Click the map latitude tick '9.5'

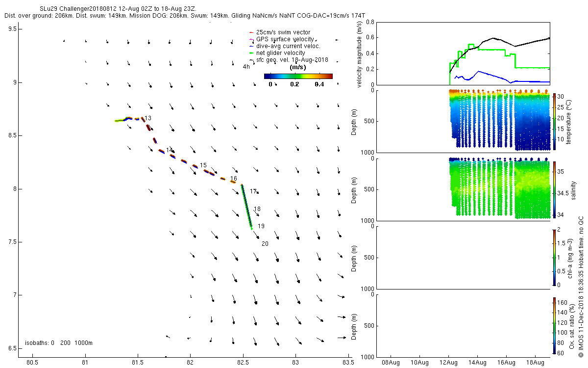pyautogui.click(x=13, y=29)
